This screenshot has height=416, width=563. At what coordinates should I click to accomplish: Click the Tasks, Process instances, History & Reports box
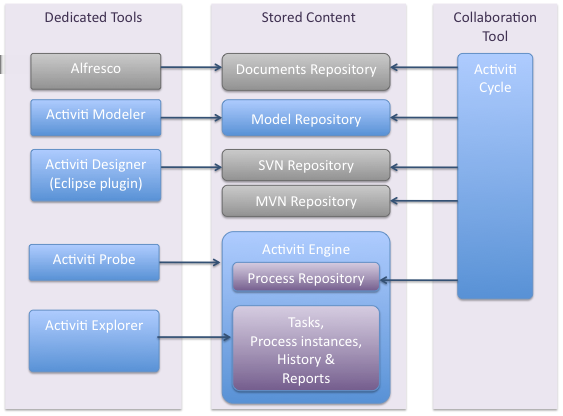(x=306, y=348)
